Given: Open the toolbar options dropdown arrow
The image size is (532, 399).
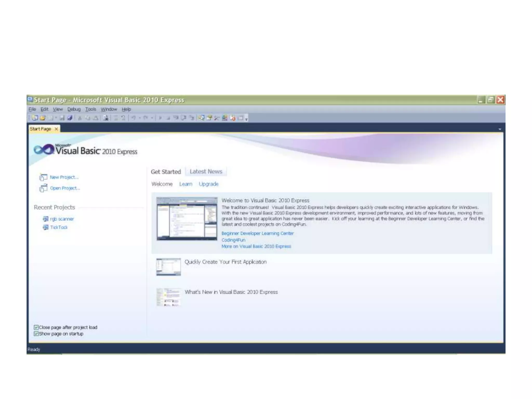Looking at the screenshot, I should click(x=247, y=119).
